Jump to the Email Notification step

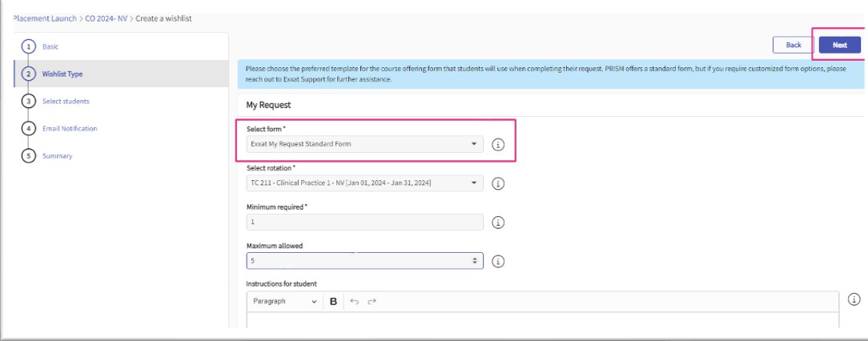[69, 128]
